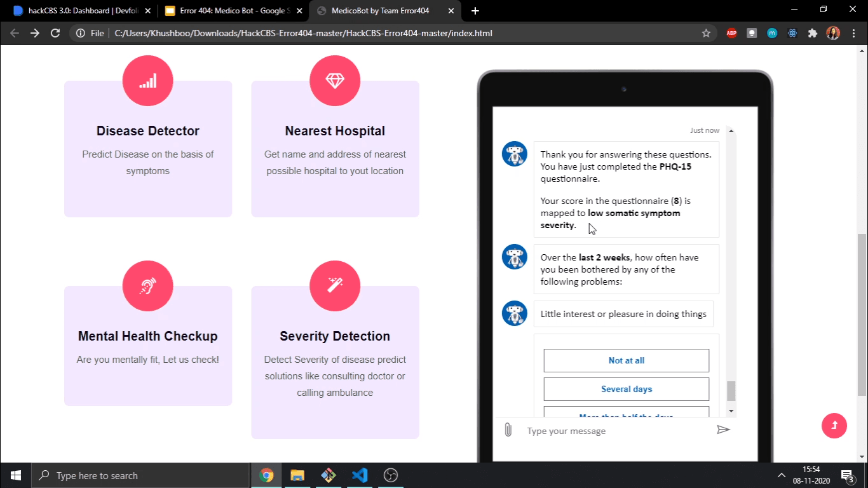The image size is (868, 488).
Task: Click the taskbar clock showing 15:54
Action: [811, 475]
